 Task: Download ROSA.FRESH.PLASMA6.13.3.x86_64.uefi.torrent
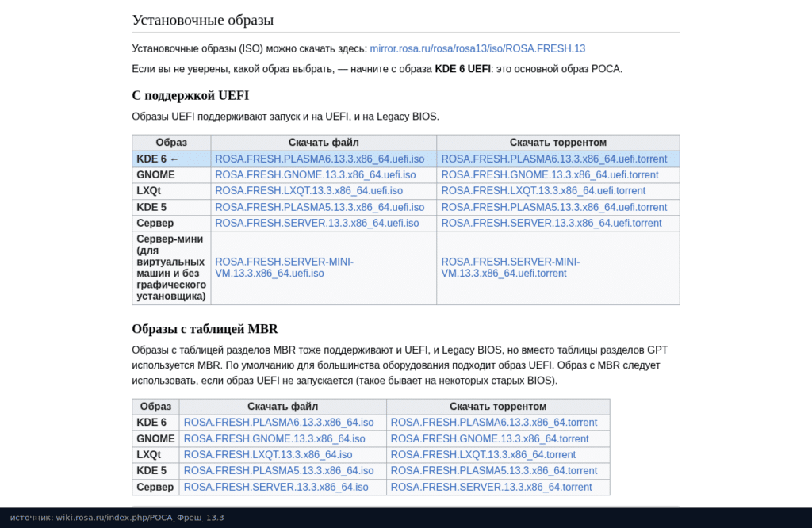[554, 159]
